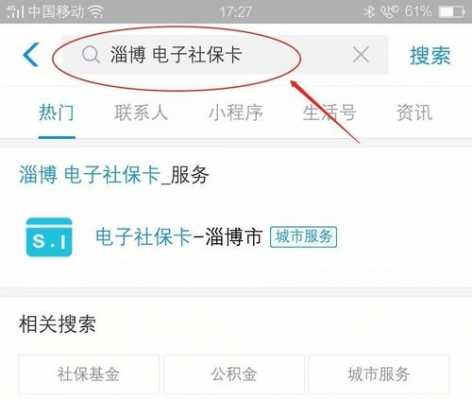Select the 生活号 tab
This screenshot has height=400, width=472.
[329, 112]
